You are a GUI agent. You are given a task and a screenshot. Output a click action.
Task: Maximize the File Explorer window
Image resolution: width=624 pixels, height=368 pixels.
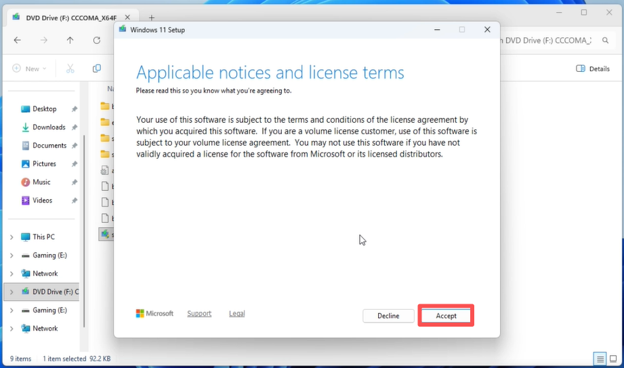click(584, 12)
